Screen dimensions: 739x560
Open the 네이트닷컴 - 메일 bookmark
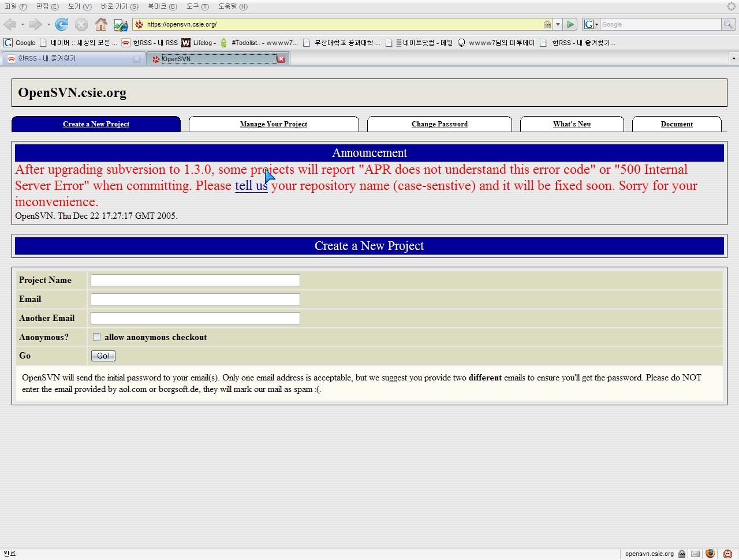[419, 43]
